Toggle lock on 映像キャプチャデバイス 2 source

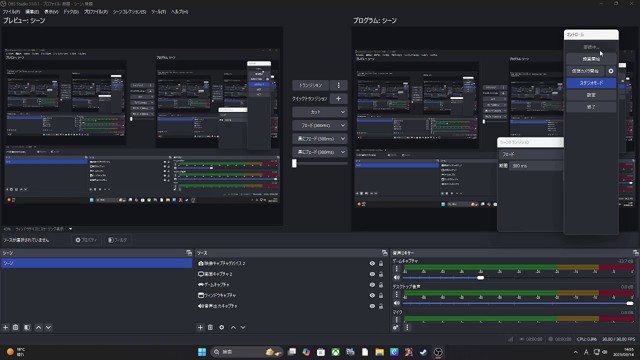pos(381,264)
